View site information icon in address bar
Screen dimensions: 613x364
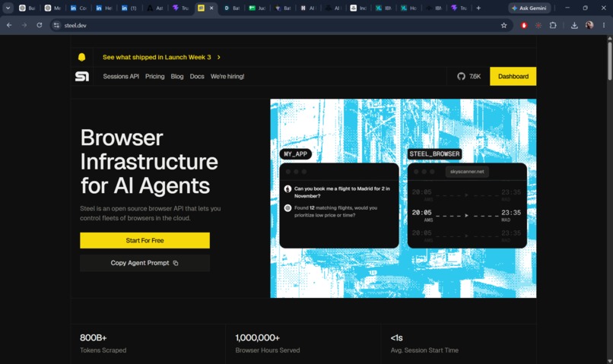pos(57,25)
